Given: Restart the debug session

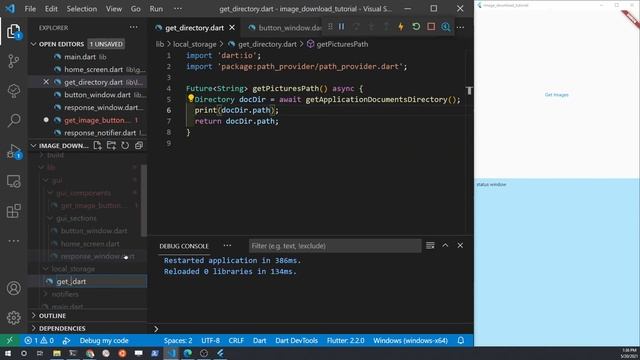Looking at the screenshot, I should (x=416, y=27).
